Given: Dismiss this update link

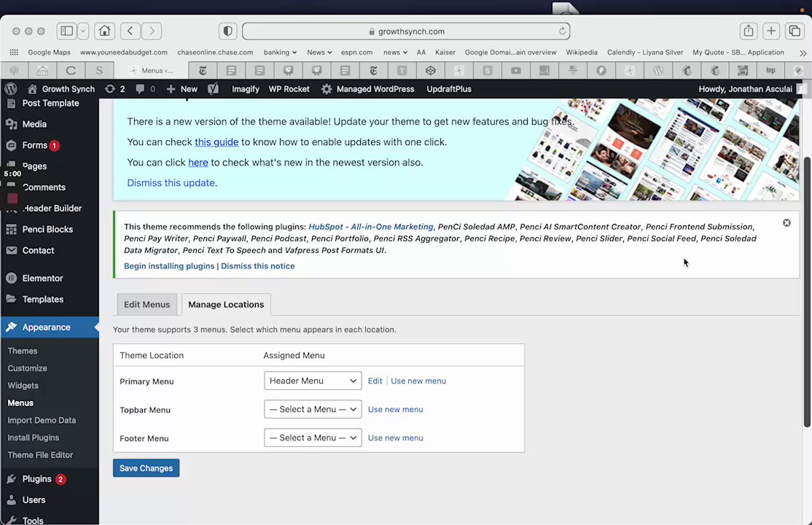Looking at the screenshot, I should click(x=171, y=183).
